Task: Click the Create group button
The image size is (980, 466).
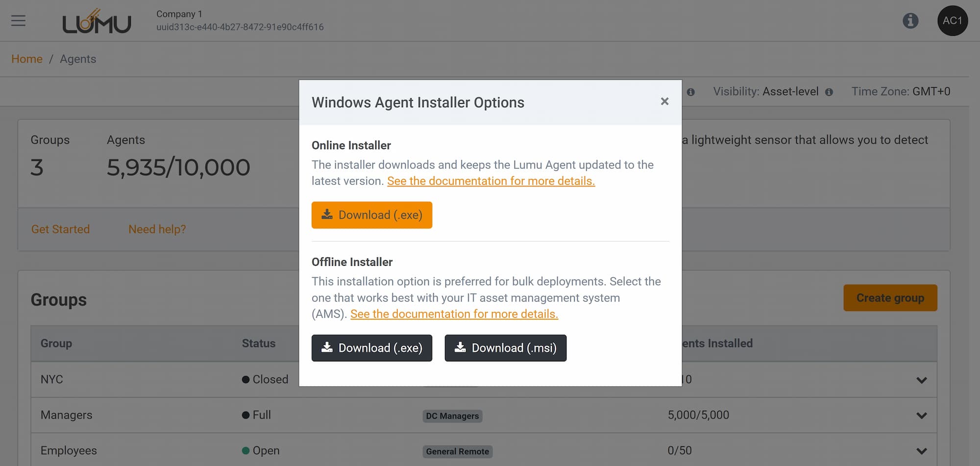Action: pyautogui.click(x=890, y=298)
